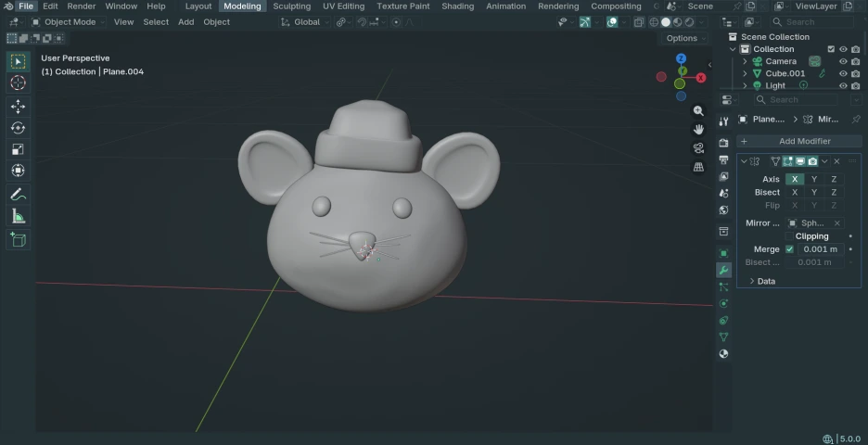Toggle mirror Axis Y button
This screenshot has width=868, height=445.
(x=814, y=179)
